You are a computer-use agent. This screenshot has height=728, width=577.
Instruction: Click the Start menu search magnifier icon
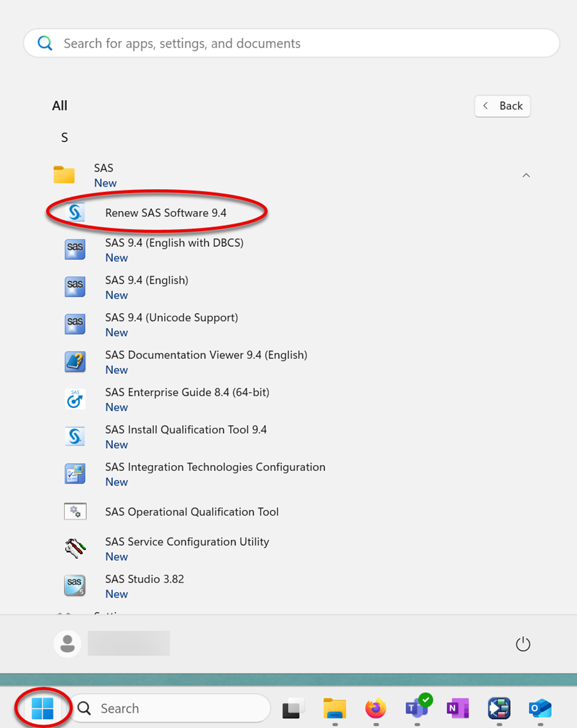click(x=45, y=43)
